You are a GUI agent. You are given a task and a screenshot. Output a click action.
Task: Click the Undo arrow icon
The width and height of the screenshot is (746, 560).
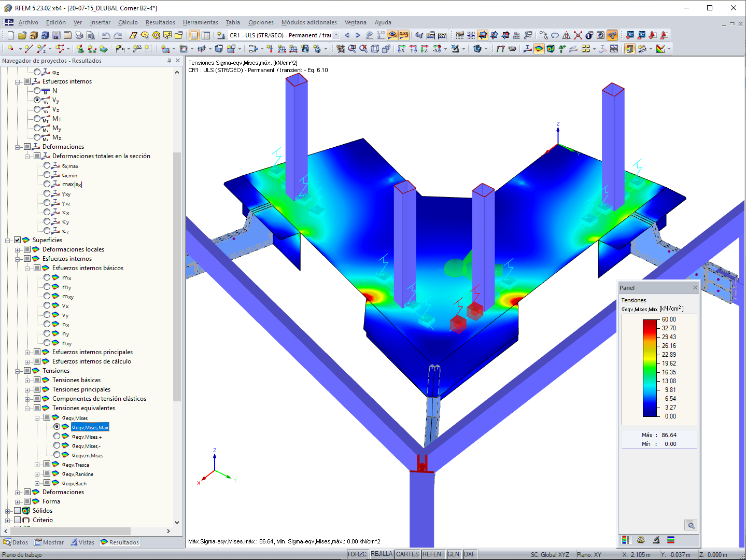pos(106,35)
